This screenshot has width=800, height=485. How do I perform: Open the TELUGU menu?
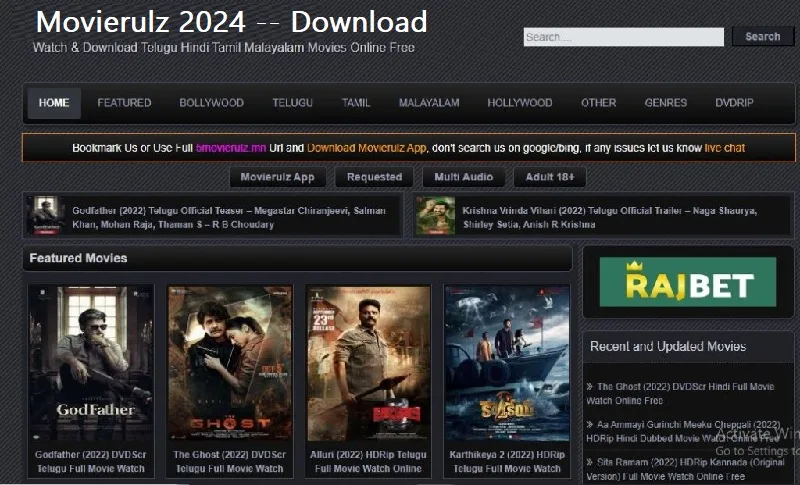292,103
